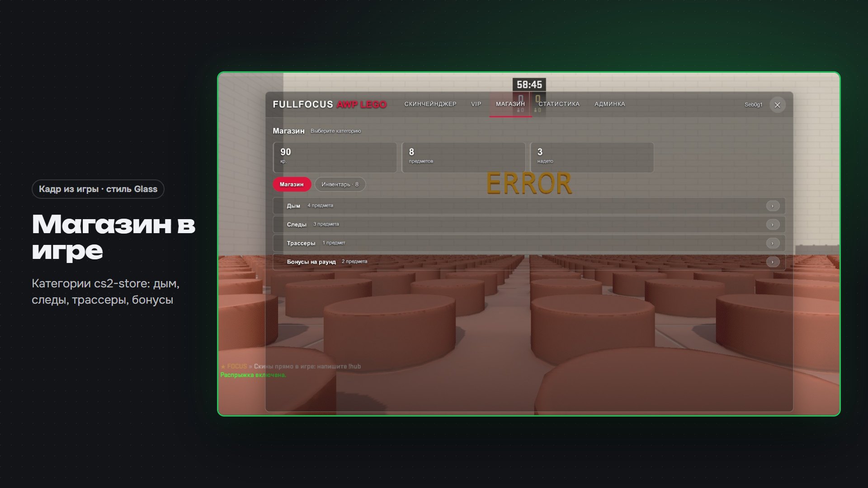
Task: Click the 'Категории cs2-store' description text
Action: click(106, 292)
